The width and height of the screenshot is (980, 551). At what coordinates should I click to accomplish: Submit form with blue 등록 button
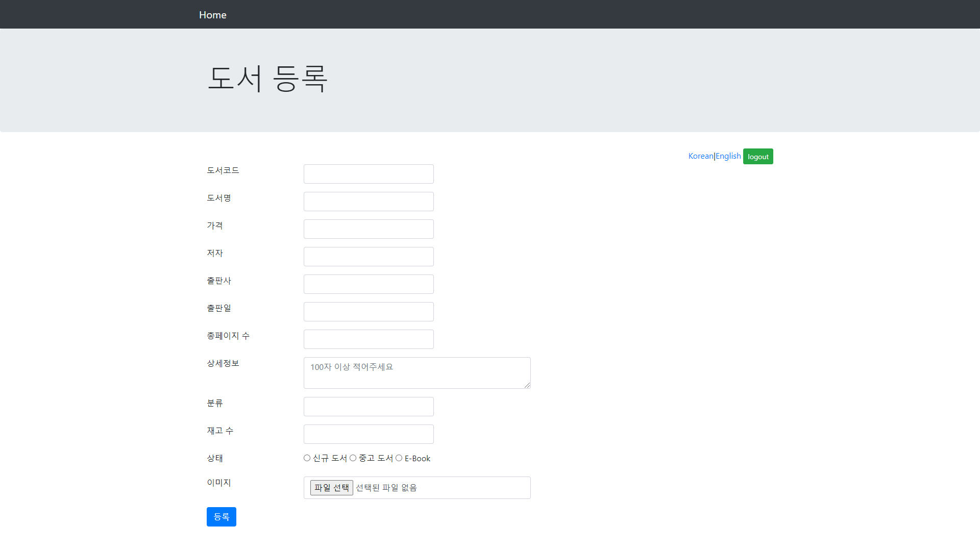[x=221, y=517]
